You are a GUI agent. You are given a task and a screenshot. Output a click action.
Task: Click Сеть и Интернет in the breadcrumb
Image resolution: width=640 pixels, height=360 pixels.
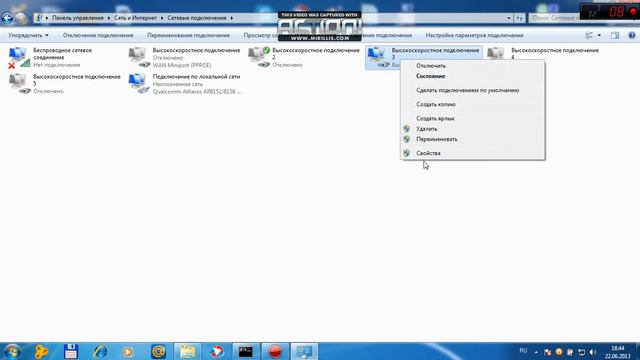[136, 18]
